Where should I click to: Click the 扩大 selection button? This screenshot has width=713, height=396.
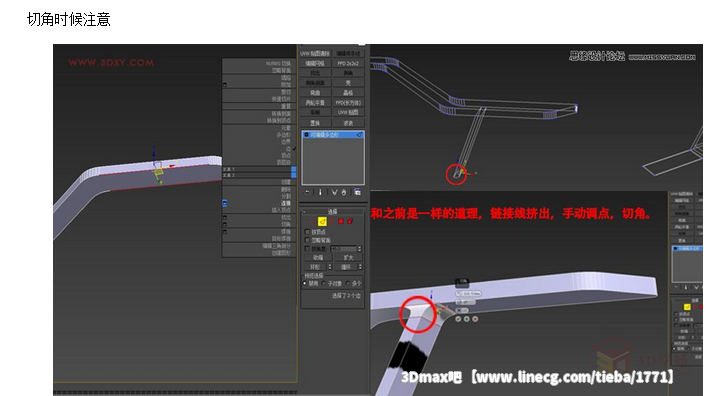[x=348, y=258]
